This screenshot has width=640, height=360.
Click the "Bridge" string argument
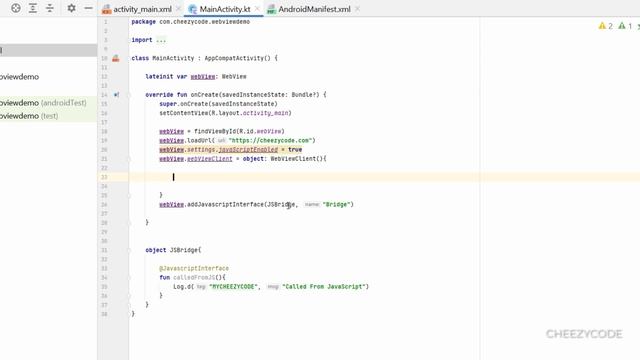click(336, 204)
